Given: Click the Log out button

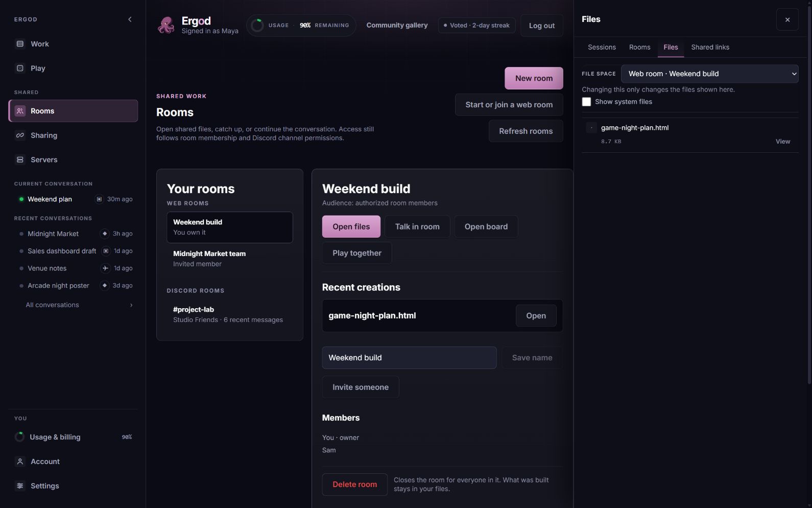Looking at the screenshot, I should [x=541, y=26].
